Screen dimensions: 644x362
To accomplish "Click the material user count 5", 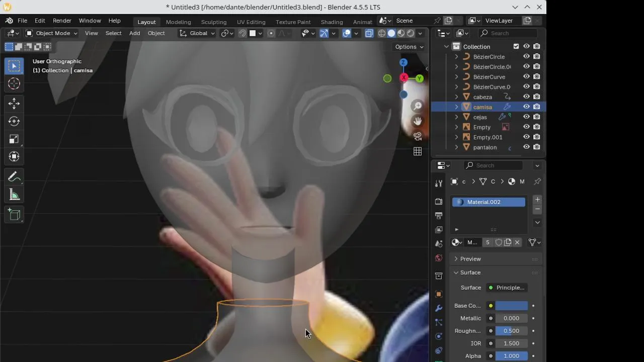I will (488, 242).
